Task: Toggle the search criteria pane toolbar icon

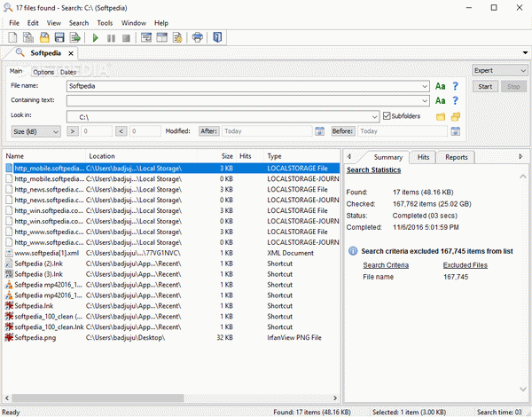Action: (146, 37)
